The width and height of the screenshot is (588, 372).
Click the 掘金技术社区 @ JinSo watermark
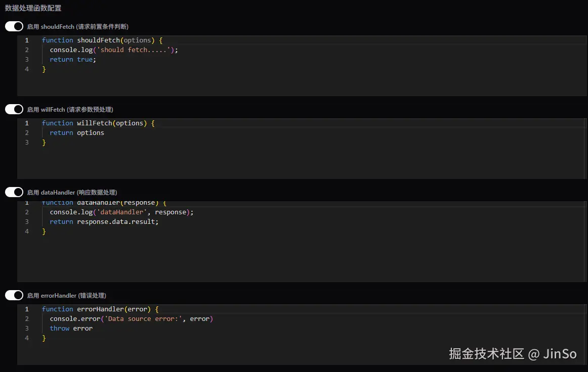tap(513, 354)
